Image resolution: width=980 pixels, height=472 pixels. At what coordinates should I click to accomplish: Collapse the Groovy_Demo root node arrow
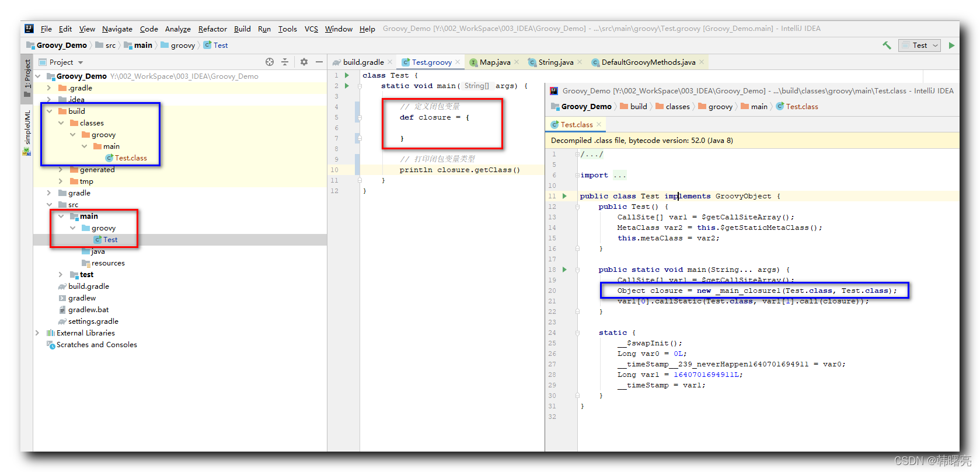[x=38, y=76]
